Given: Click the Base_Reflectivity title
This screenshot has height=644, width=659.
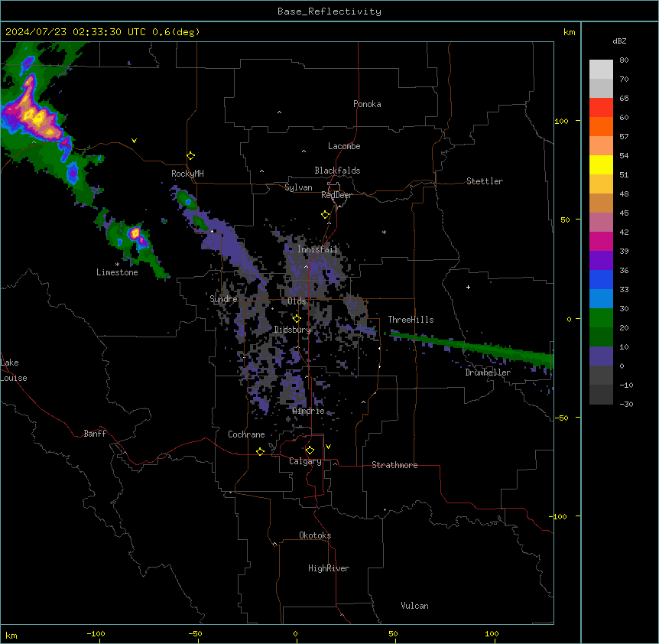Looking at the screenshot, I should click(x=329, y=11).
